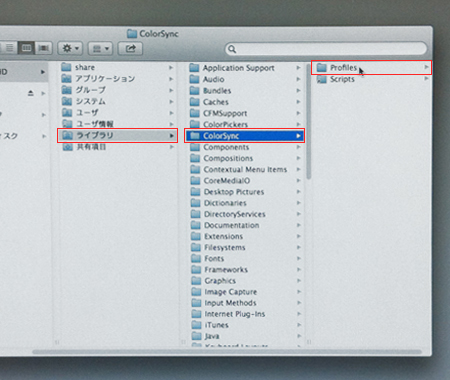450x380 pixels.
Task: Open the Extensions folder
Action: pyautogui.click(x=245, y=236)
